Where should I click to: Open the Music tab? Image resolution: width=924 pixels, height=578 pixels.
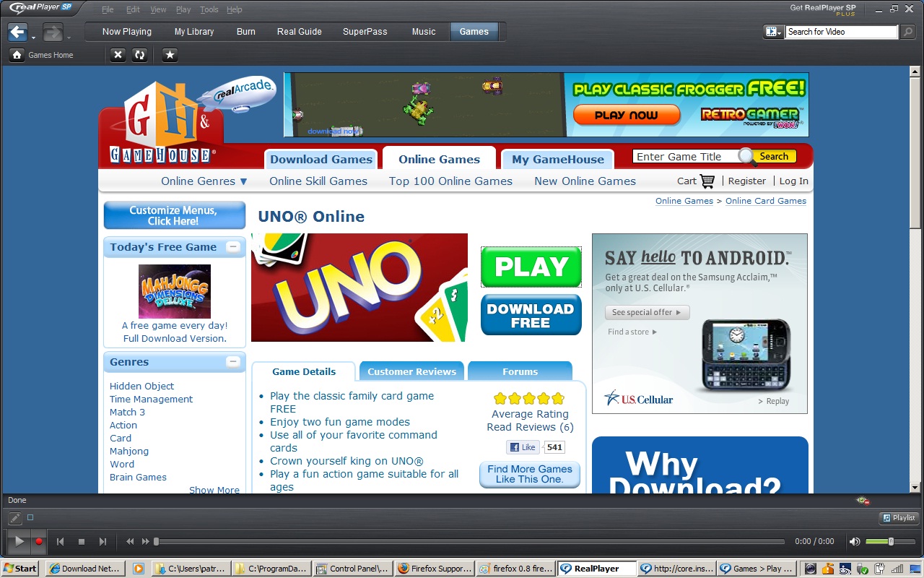tap(424, 32)
